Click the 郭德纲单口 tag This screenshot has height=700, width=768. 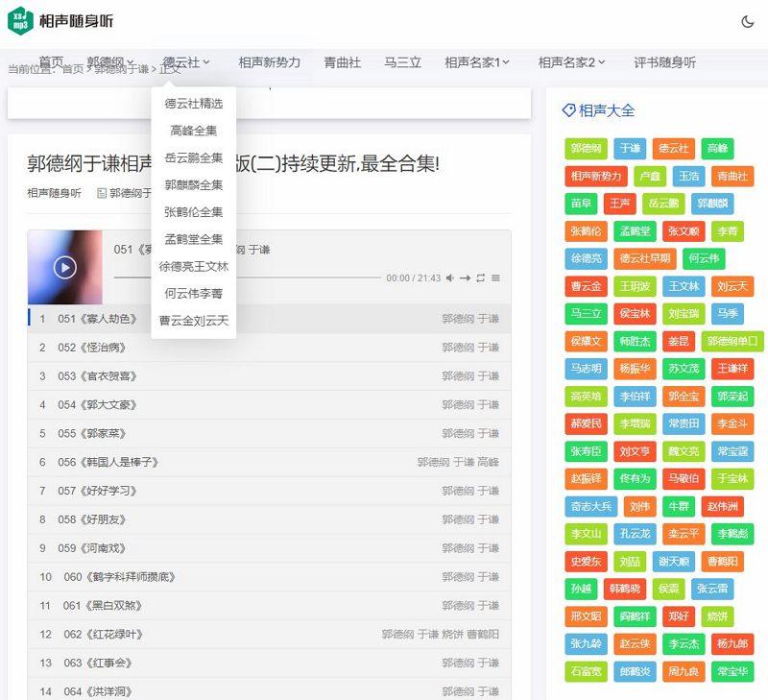[732, 342]
